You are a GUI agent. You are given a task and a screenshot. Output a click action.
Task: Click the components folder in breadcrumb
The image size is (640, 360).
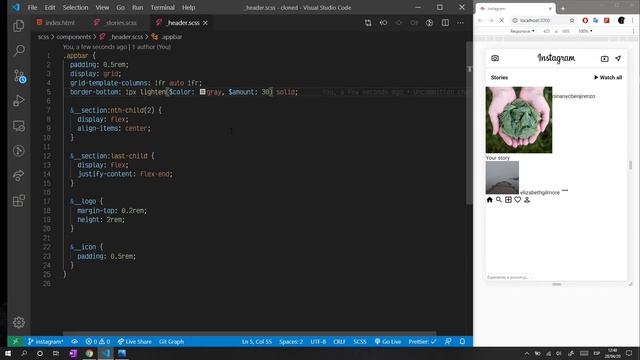pyautogui.click(x=73, y=37)
